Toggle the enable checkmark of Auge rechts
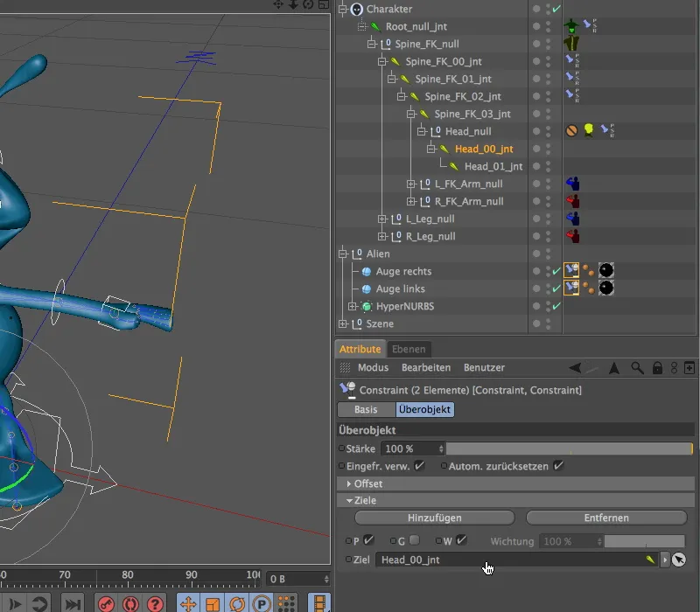This screenshot has width=700, height=612. click(556, 271)
